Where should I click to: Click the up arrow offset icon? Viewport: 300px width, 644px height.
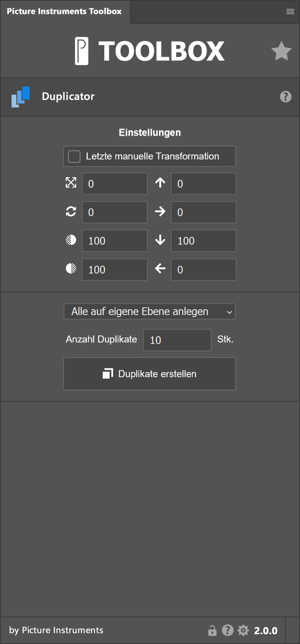point(160,183)
